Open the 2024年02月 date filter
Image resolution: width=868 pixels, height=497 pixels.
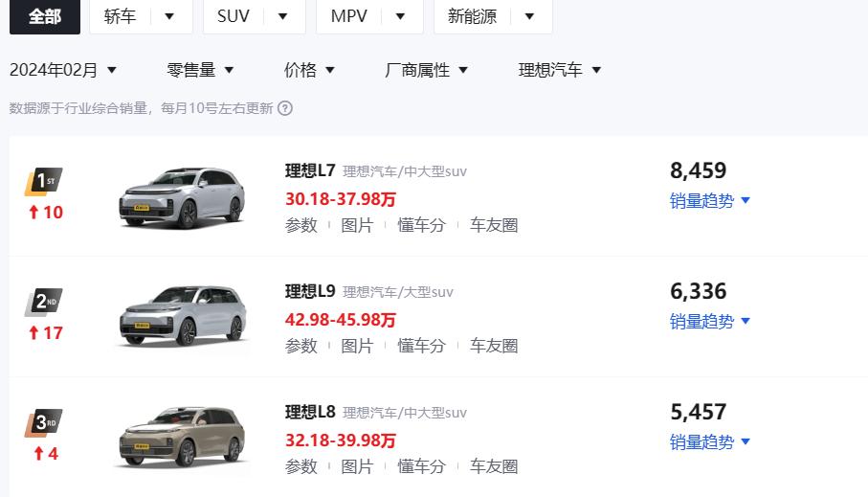pos(63,70)
